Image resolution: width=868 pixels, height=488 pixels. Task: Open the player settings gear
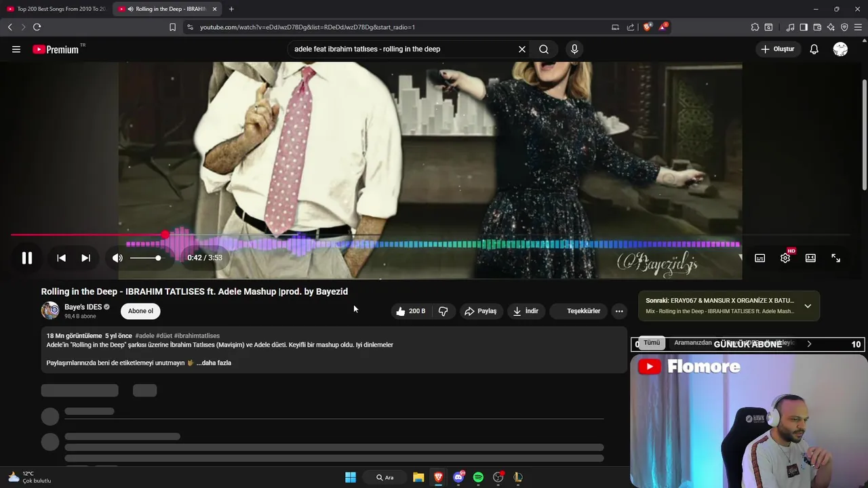tap(785, 258)
